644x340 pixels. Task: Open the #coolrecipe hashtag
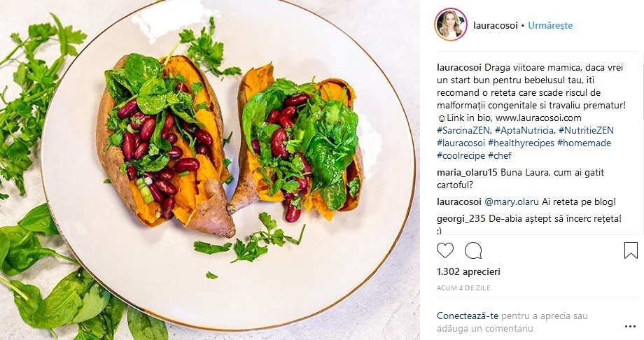coord(461,155)
